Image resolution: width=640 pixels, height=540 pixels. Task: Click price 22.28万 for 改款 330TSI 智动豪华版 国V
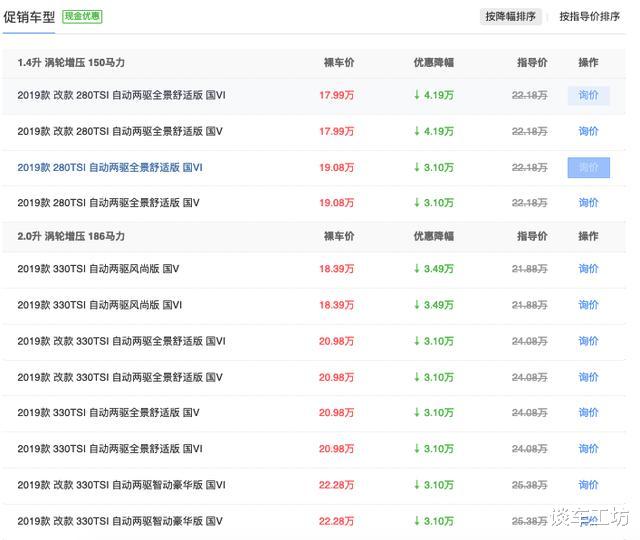tap(336, 521)
